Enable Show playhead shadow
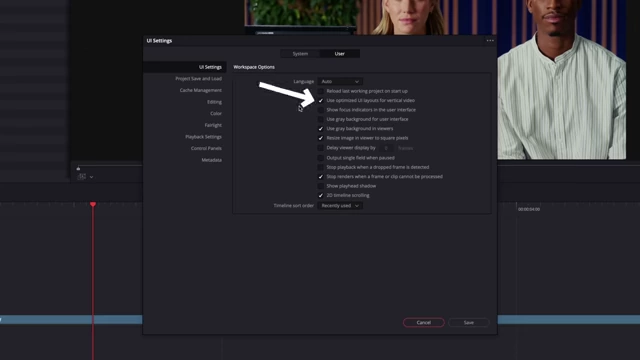The height and width of the screenshot is (360, 640). (321, 186)
